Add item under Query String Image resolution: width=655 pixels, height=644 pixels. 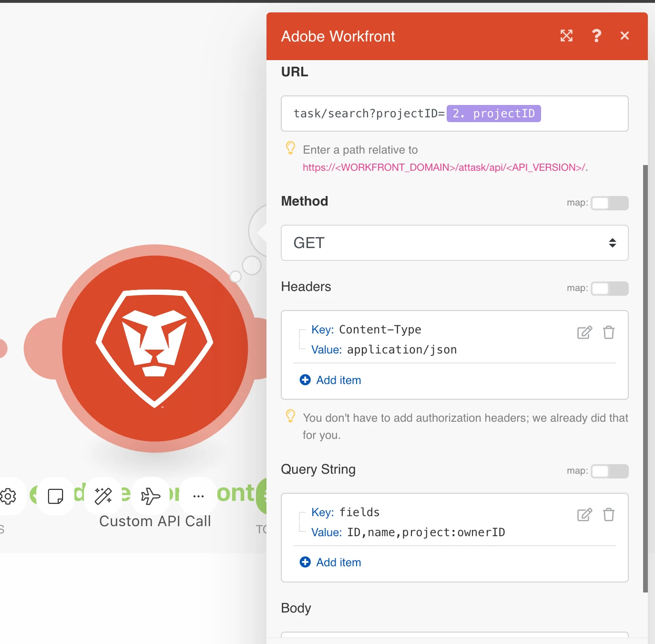tap(330, 562)
